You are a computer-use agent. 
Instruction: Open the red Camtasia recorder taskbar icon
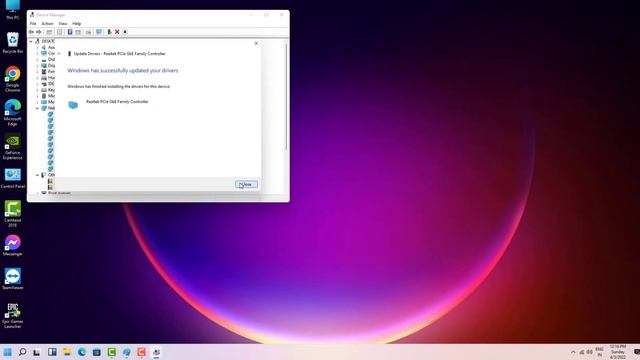click(x=141, y=352)
